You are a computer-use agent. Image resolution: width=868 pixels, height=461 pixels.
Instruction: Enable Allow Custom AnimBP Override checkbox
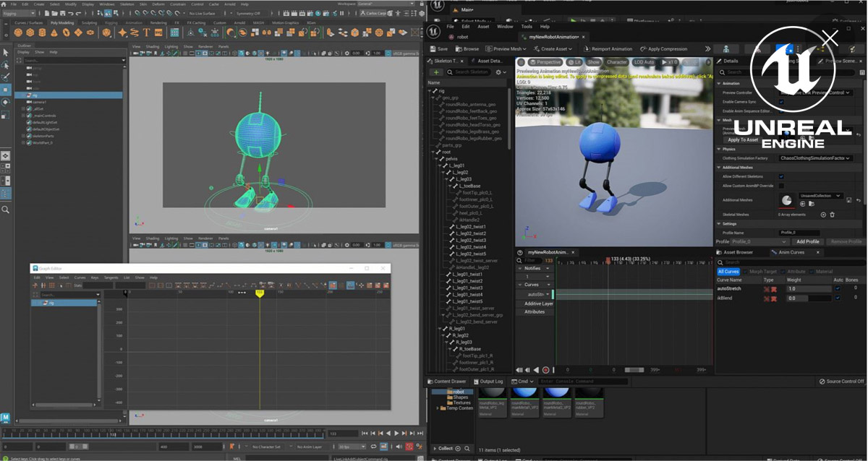780,186
